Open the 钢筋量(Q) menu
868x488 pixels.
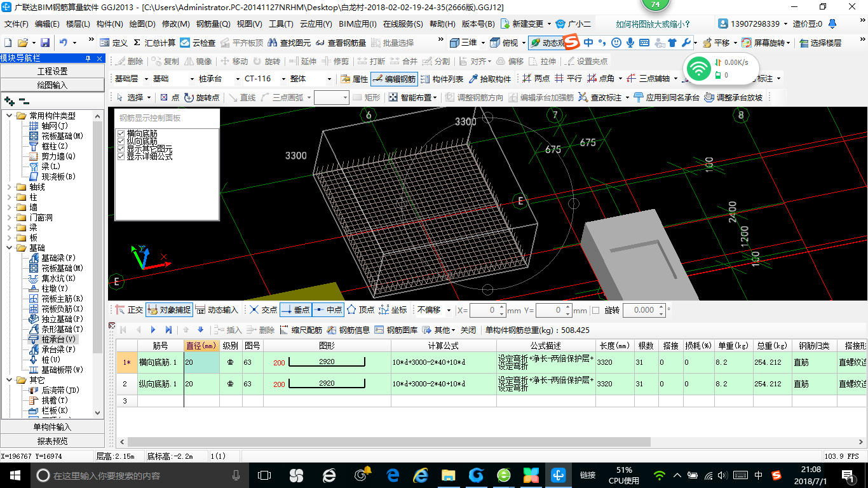(x=213, y=24)
